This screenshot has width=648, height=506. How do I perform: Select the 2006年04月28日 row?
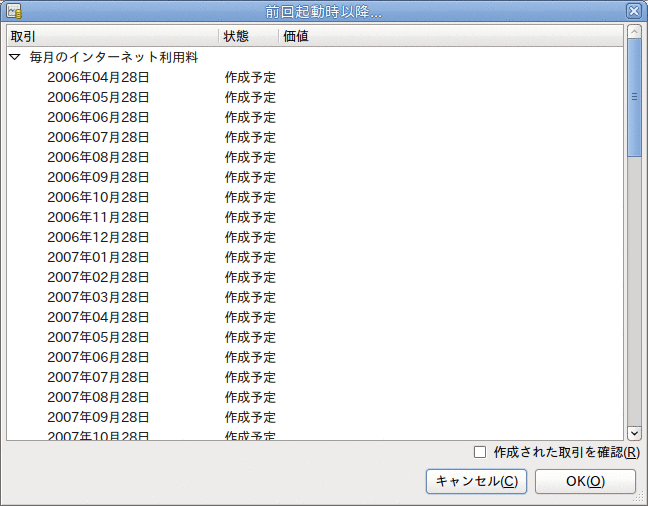(x=315, y=77)
